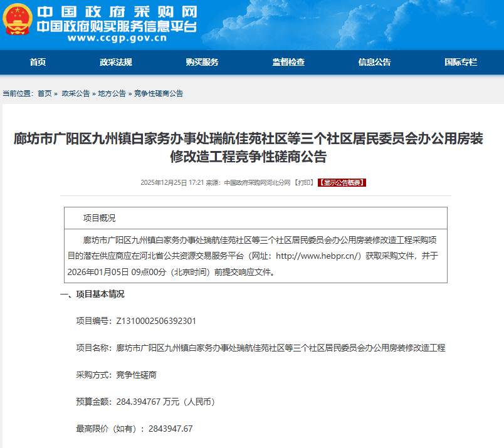
Task: Click the www.ccgp.gov.cn URL in header
Action: (x=117, y=38)
